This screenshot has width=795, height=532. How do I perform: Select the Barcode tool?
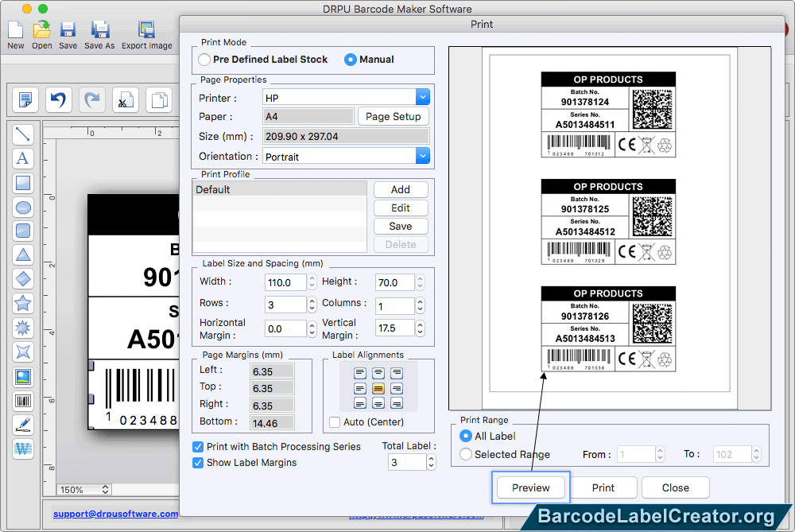pyautogui.click(x=23, y=401)
